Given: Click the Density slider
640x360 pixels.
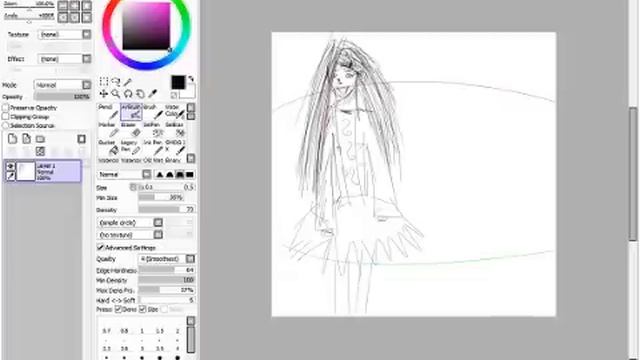Looking at the screenshot, I should 167,209.
